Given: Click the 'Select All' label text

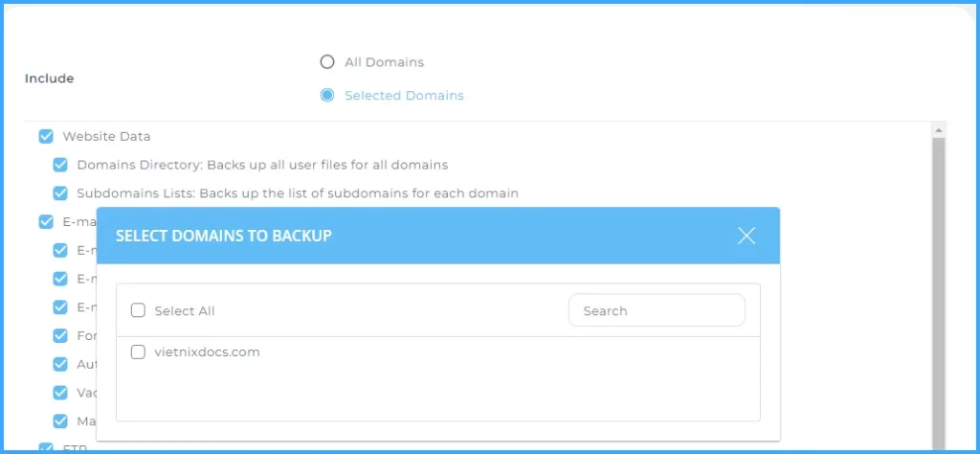Looking at the screenshot, I should click(185, 311).
